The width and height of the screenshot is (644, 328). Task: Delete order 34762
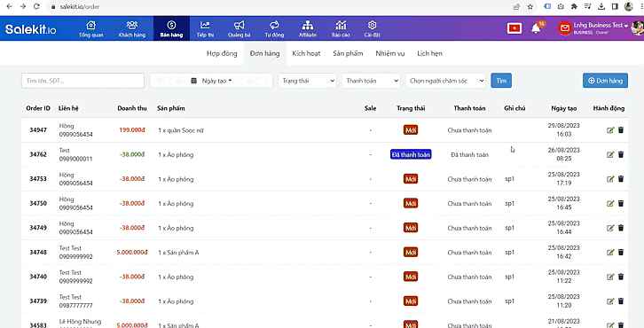coord(621,154)
